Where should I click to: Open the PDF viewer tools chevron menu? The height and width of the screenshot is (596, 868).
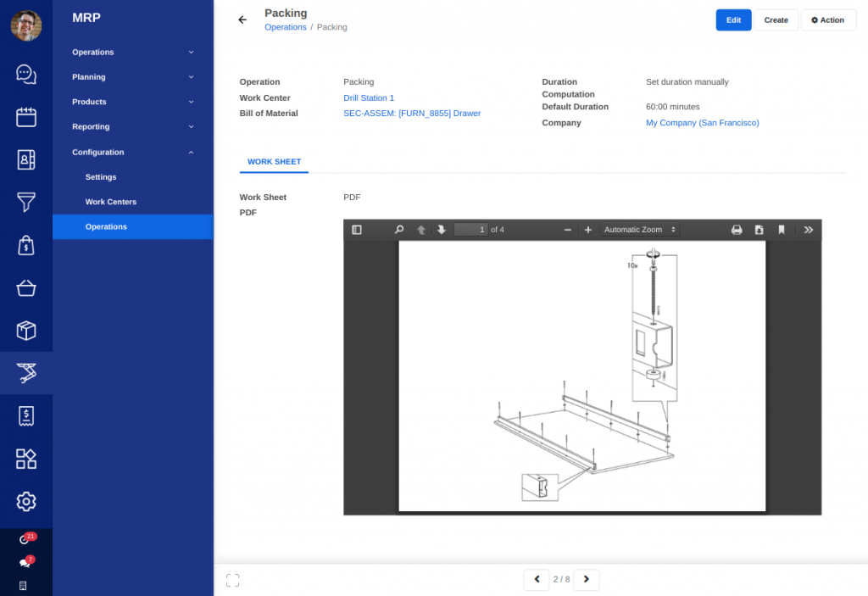tap(808, 230)
